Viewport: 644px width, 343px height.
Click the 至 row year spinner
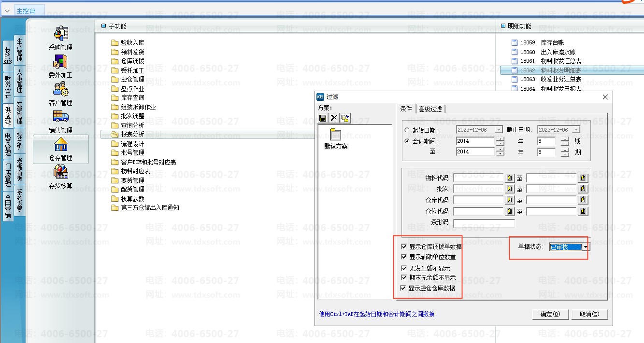point(500,152)
